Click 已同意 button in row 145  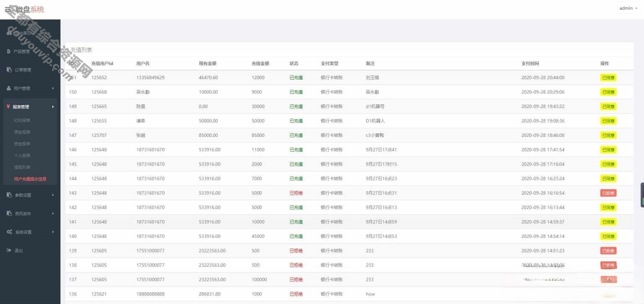[608, 164]
